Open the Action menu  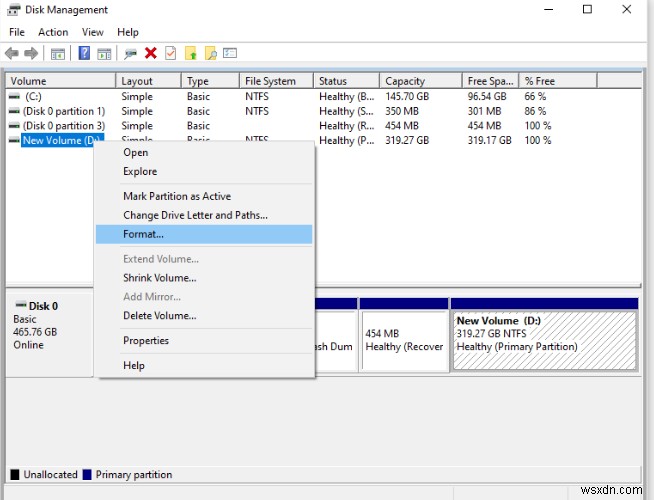(x=53, y=33)
